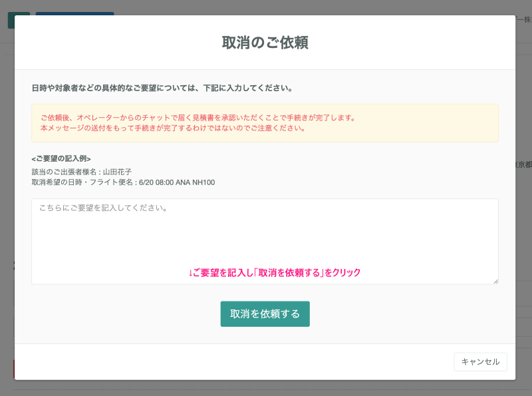The height and width of the screenshot is (396, 532).
Task: Click the 取消のご依頼 dialog title
Action: (265, 43)
